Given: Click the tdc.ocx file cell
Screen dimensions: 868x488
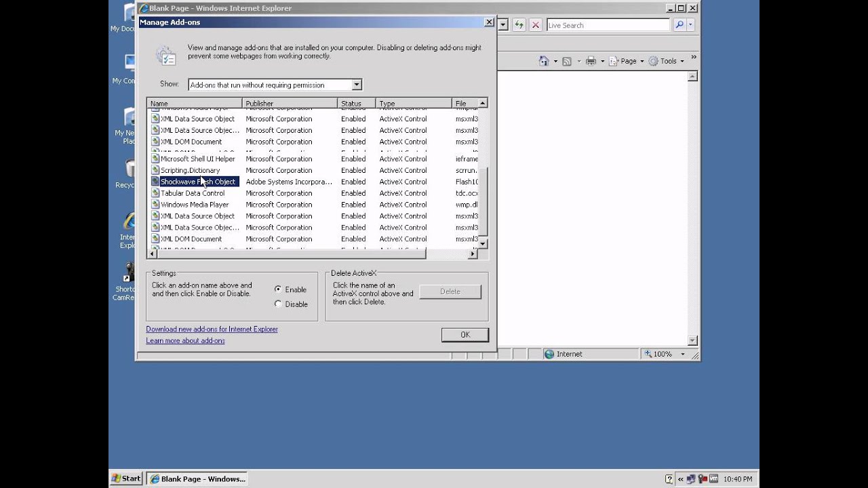Looking at the screenshot, I should point(467,193).
